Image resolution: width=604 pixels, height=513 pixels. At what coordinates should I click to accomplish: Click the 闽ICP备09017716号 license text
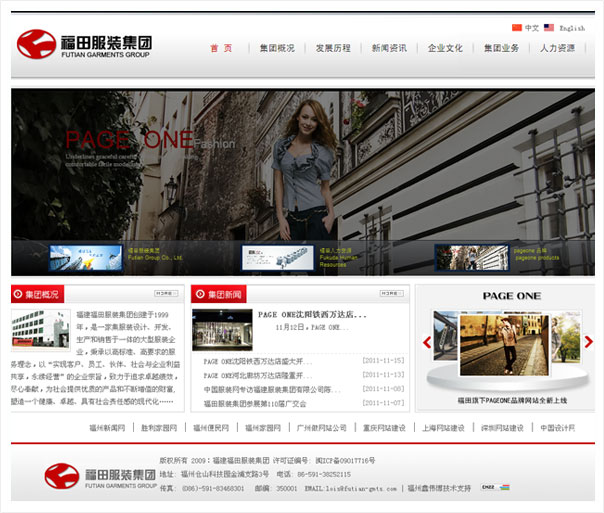(x=345, y=461)
